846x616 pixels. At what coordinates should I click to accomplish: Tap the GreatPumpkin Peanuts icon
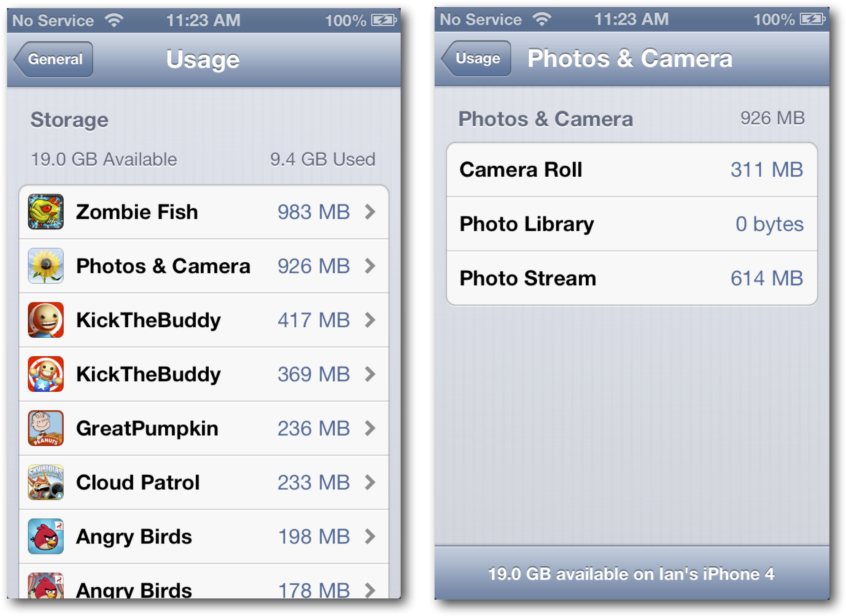(x=46, y=428)
